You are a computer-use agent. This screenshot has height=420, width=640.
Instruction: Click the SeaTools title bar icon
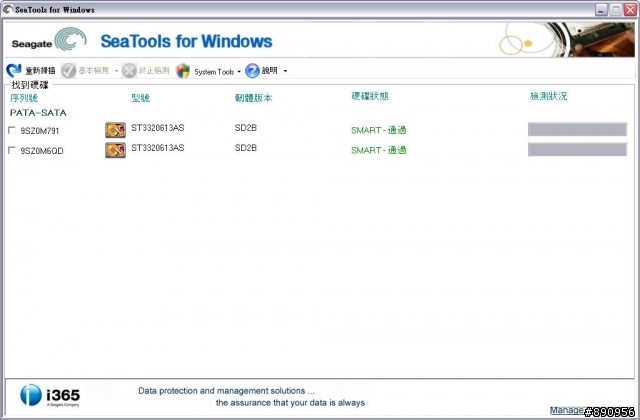[x=7, y=9]
